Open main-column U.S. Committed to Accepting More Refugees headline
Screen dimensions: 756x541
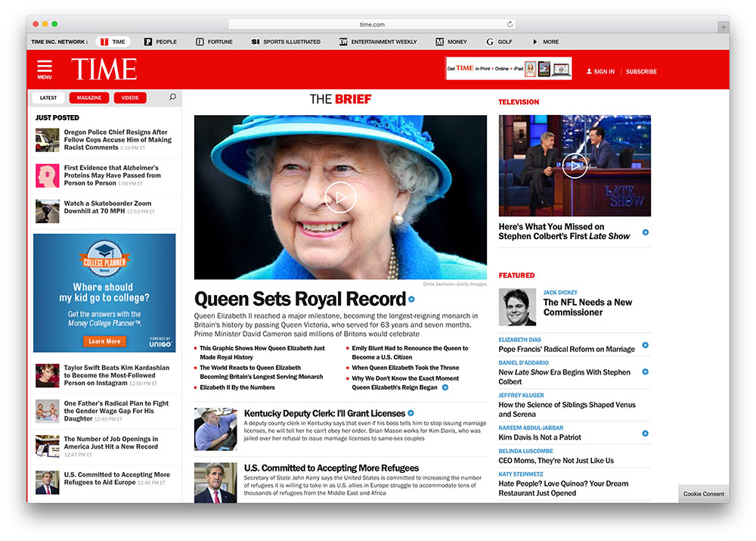click(331, 468)
